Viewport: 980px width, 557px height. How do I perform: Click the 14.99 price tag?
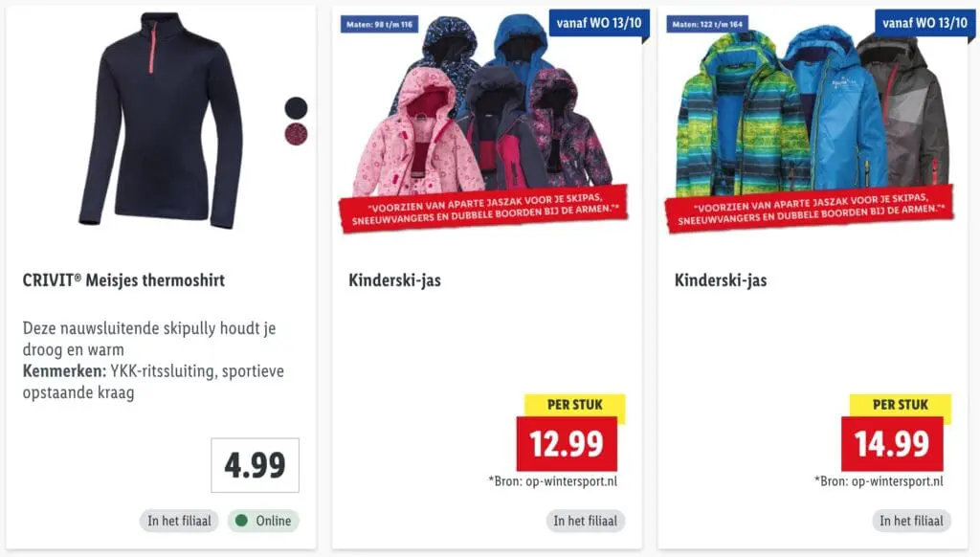click(x=892, y=443)
